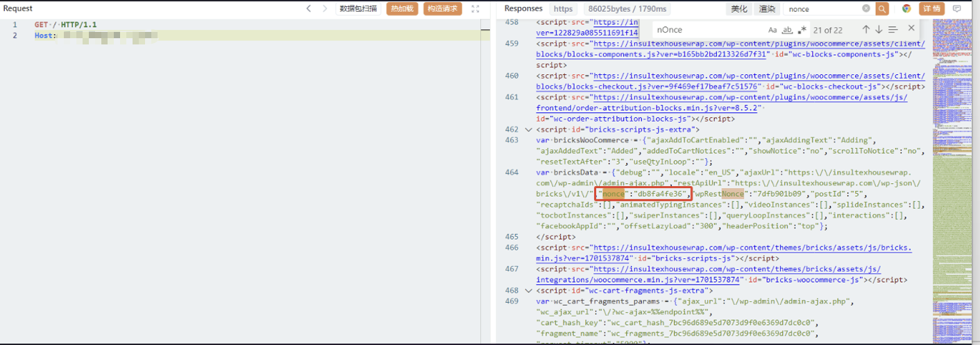Click the wc-cart-fragments-js-extra script tag text
Viewport: 980px width, 345px height.
(625, 291)
